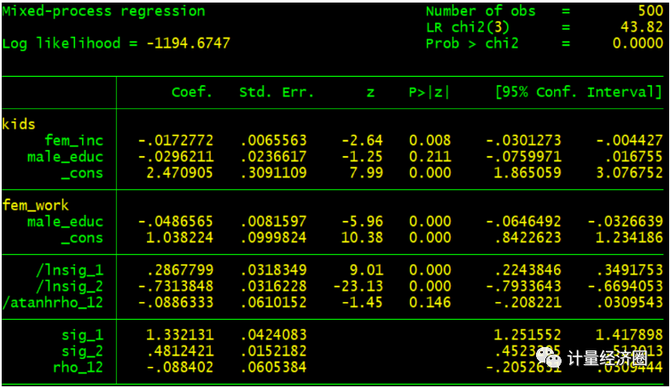Click the Coef. column header
The image size is (670, 388).
[x=192, y=92]
